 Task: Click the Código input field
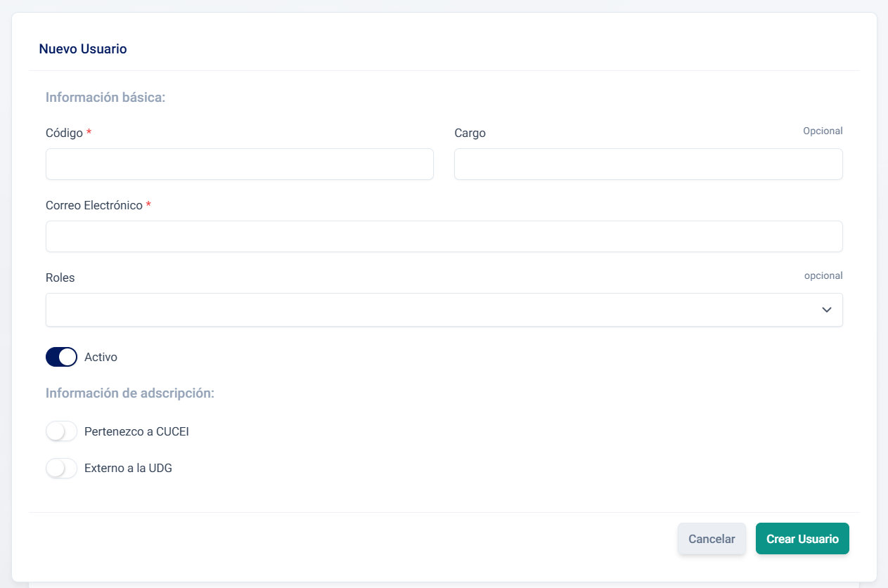pyautogui.click(x=239, y=164)
